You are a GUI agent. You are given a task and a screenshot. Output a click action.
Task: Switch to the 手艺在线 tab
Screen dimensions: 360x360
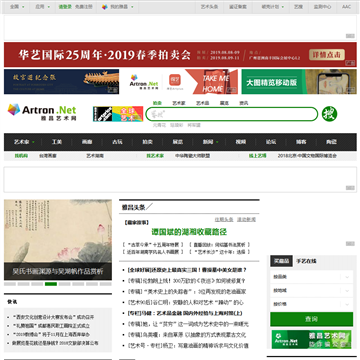[x=306, y=261]
